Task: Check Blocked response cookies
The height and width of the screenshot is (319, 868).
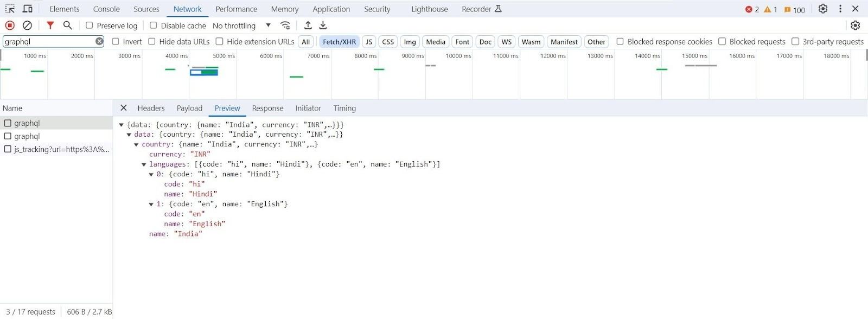Action: [620, 41]
